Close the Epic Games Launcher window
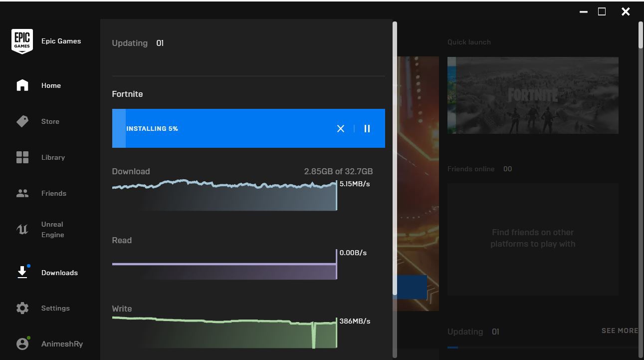Image resolution: width=644 pixels, height=360 pixels. (626, 11)
